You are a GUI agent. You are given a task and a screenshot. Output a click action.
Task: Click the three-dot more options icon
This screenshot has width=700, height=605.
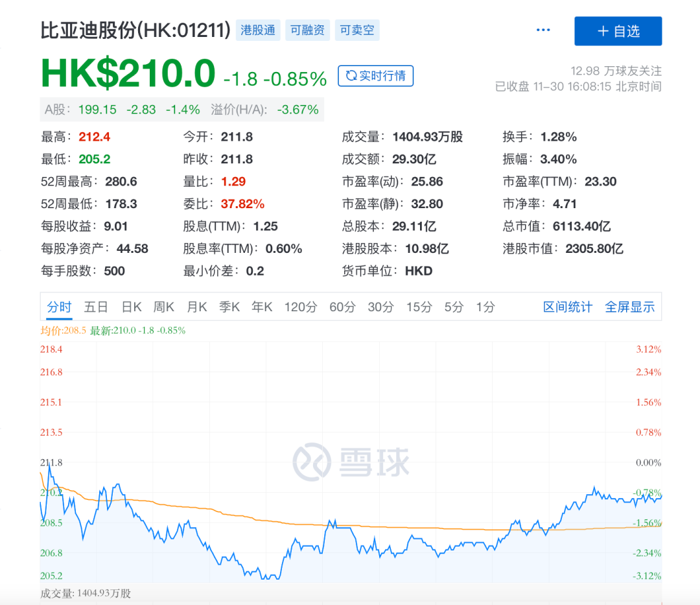[542, 30]
